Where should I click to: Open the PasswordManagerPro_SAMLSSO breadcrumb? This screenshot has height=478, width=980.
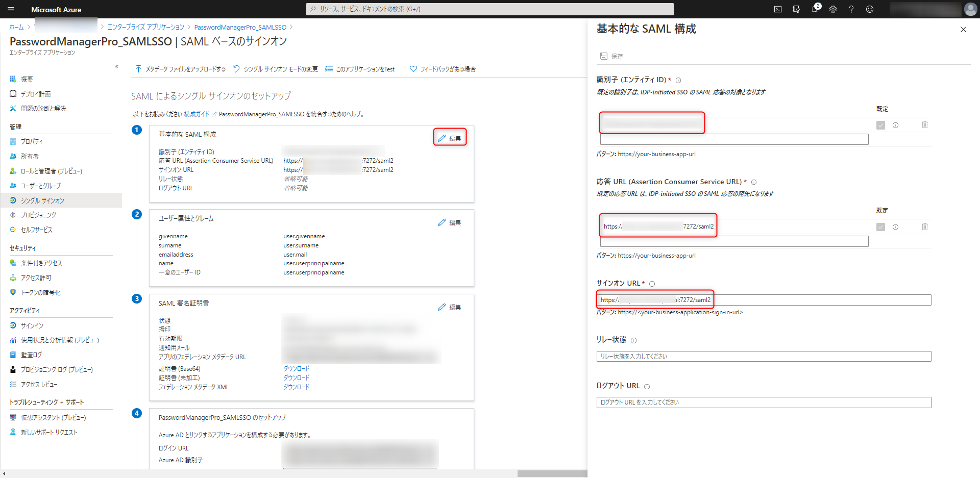(x=240, y=27)
